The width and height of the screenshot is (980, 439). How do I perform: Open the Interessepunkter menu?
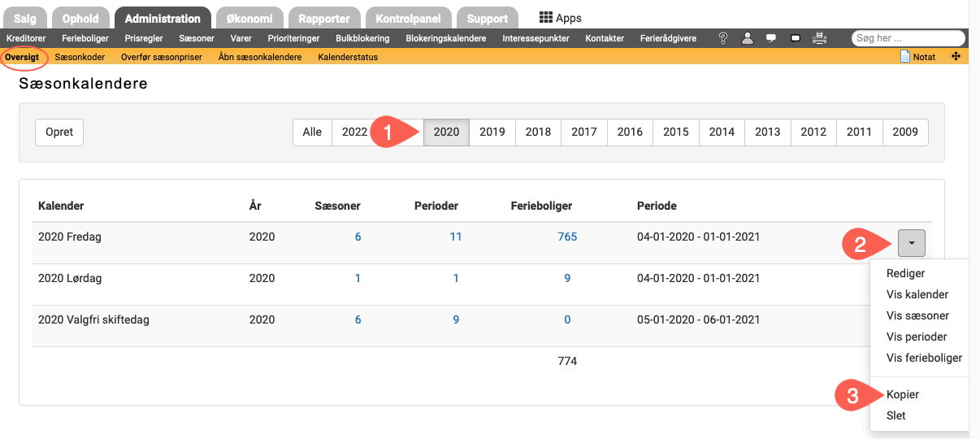click(x=536, y=38)
